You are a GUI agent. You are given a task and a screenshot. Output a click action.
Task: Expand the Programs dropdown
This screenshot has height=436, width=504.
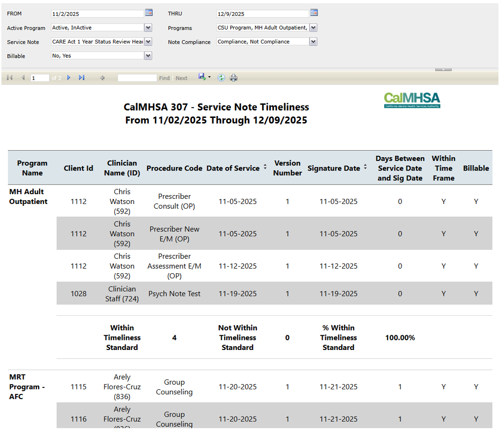coord(313,28)
